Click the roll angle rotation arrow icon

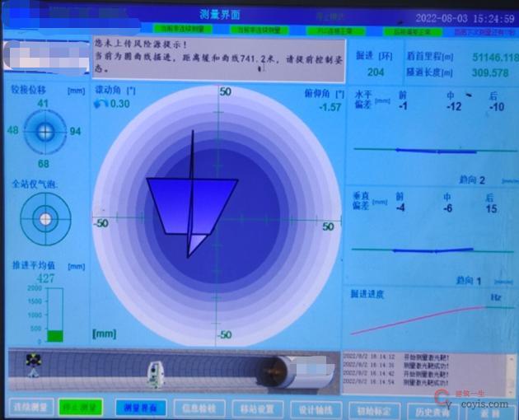click(101, 104)
